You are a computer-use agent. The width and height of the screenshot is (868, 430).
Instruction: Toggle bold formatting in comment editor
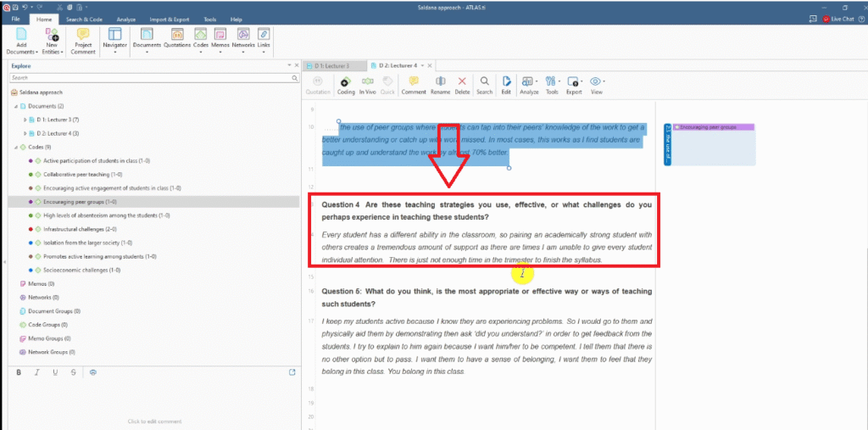click(x=19, y=371)
